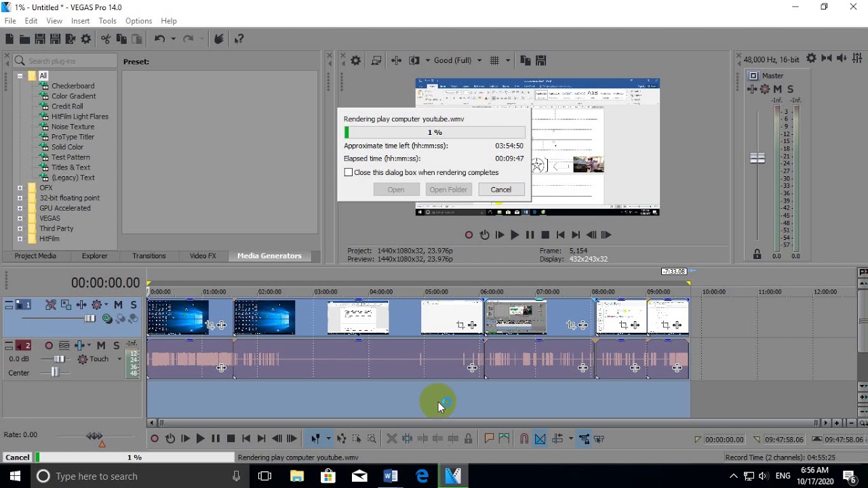Copy snapshot to clipboard in preview
The width and height of the screenshot is (868, 488).
pyautogui.click(x=525, y=60)
